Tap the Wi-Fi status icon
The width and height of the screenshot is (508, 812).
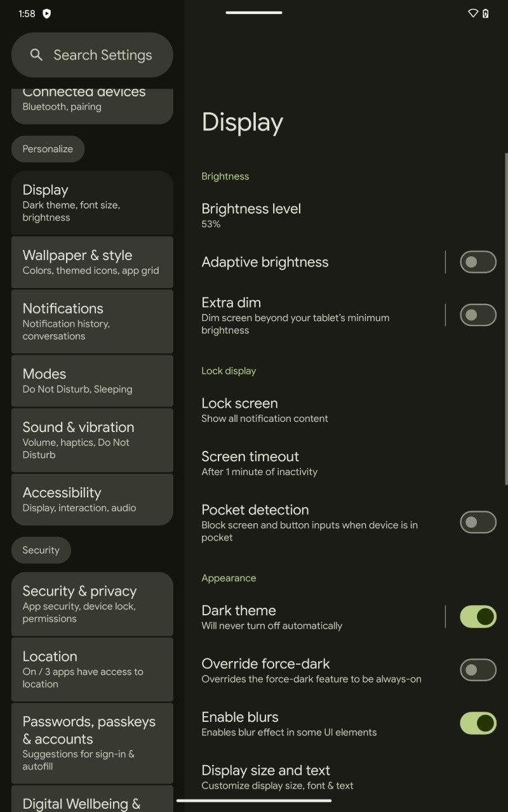click(x=472, y=13)
